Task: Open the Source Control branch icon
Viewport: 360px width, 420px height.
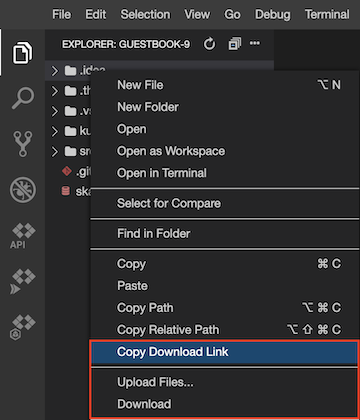Action: click(23, 144)
